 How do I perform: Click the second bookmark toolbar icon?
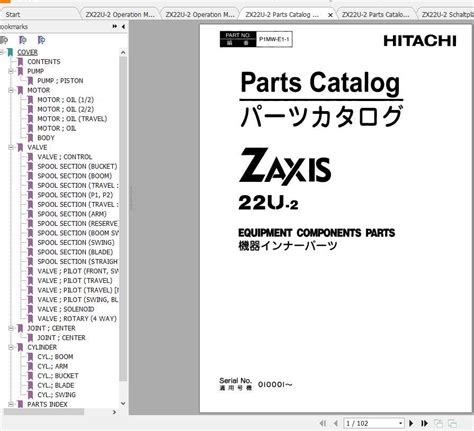pos(23,40)
